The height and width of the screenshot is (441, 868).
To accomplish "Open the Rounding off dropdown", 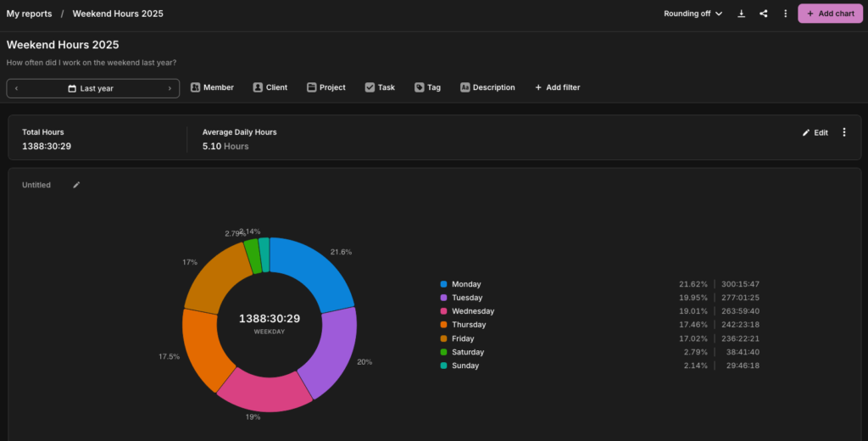I will pyautogui.click(x=693, y=14).
